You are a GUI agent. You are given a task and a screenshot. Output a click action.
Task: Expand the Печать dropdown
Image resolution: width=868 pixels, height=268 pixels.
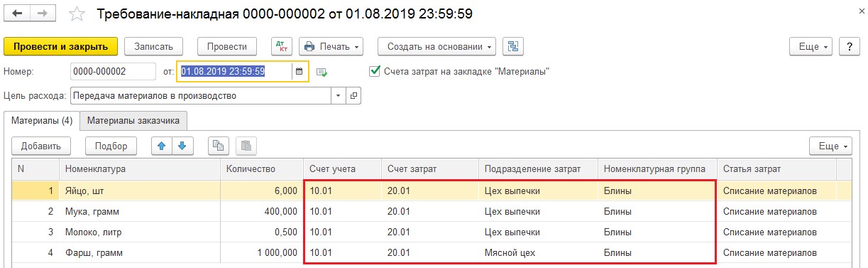[x=331, y=46]
